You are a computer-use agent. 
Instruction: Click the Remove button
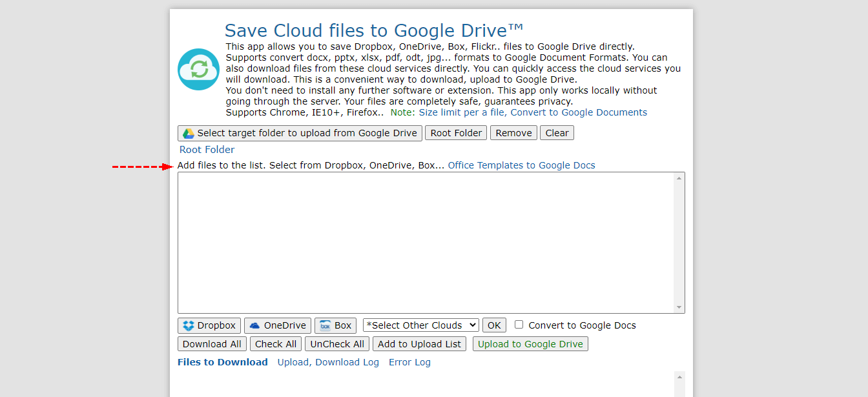(513, 133)
